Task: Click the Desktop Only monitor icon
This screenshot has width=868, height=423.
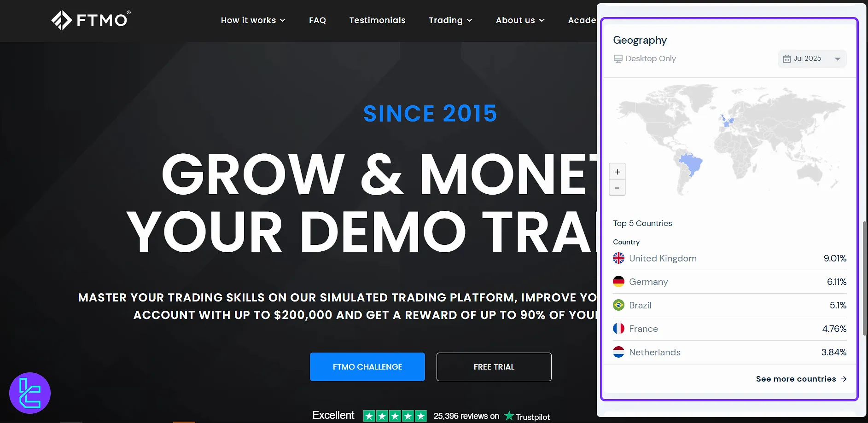Action: (x=618, y=59)
